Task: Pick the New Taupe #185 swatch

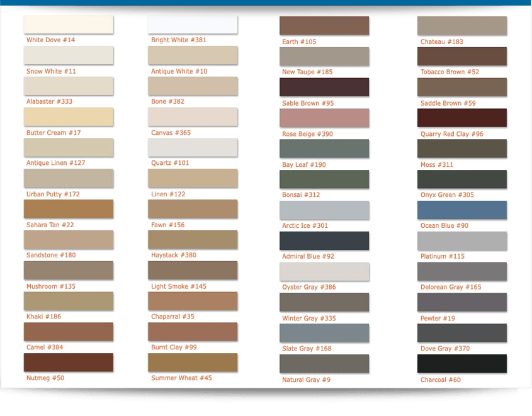Action: (x=324, y=56)
